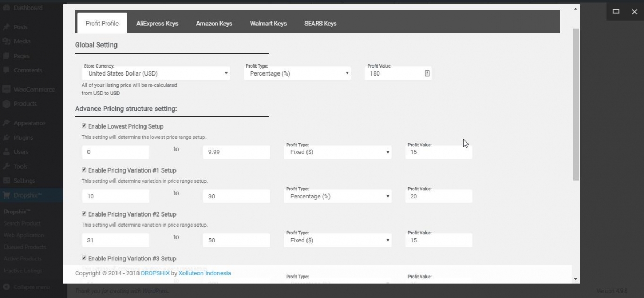Viewport: 644px width, 298px height.
Task: Click the Settings icon in sidebar
Action: (x=6, y=181)
